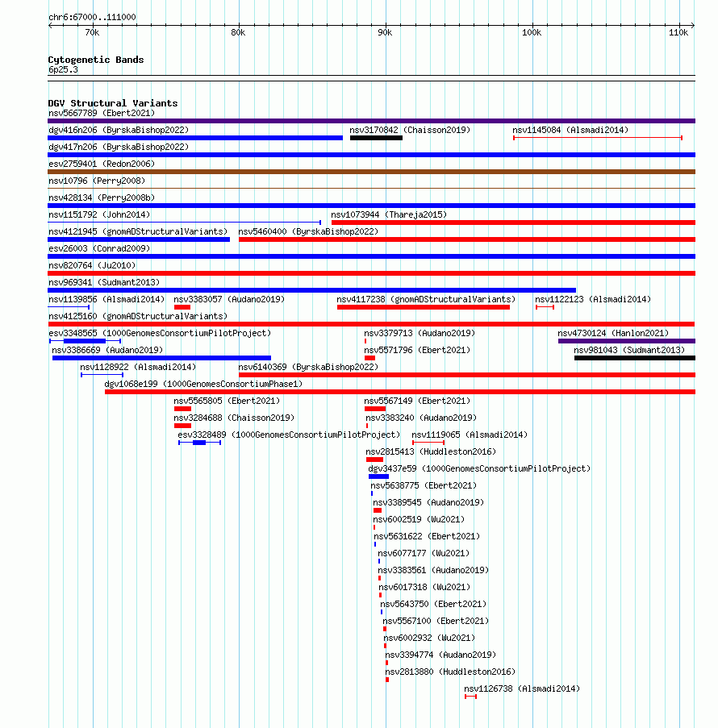The width and height of the screenshot is (718, 728).
Task: Click the nsv5667789 (Ebert2021) variant label
Action: [x=102, y=114]
